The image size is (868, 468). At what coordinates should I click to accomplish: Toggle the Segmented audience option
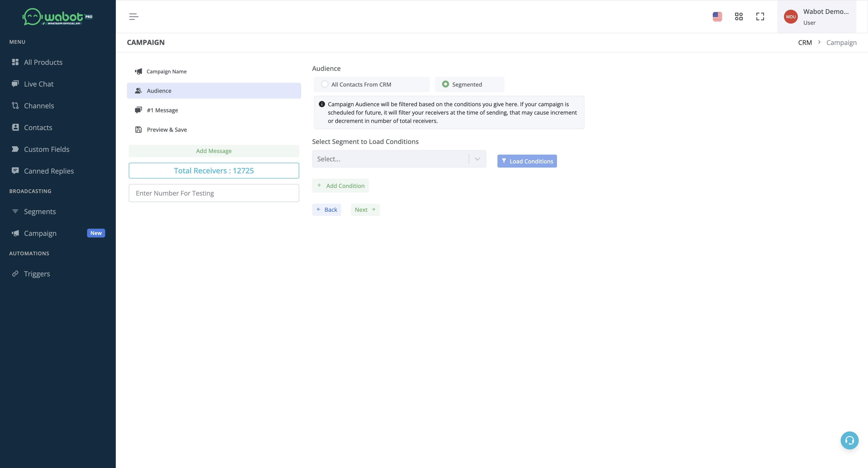(x=444, y=84)
